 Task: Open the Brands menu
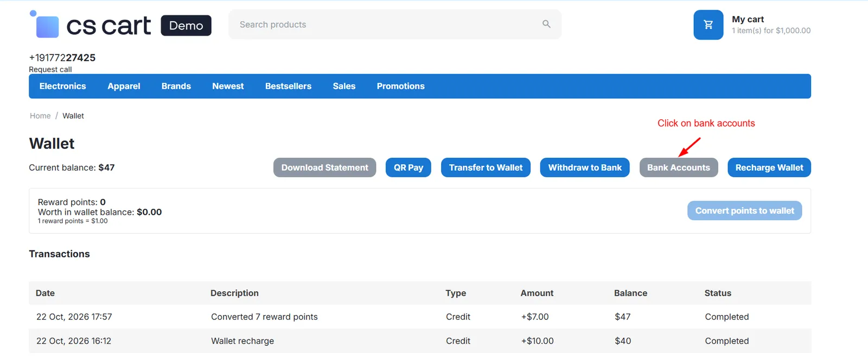pos(176,86)
